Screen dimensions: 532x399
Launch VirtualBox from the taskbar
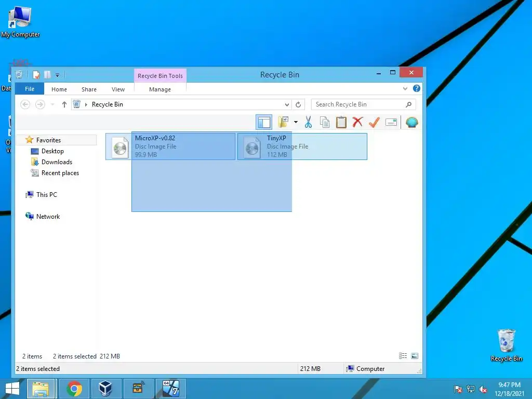(x=105, y=389)
